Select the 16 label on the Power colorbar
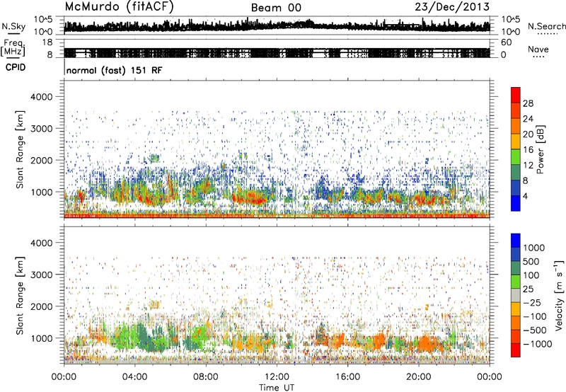 coord(528,150)
